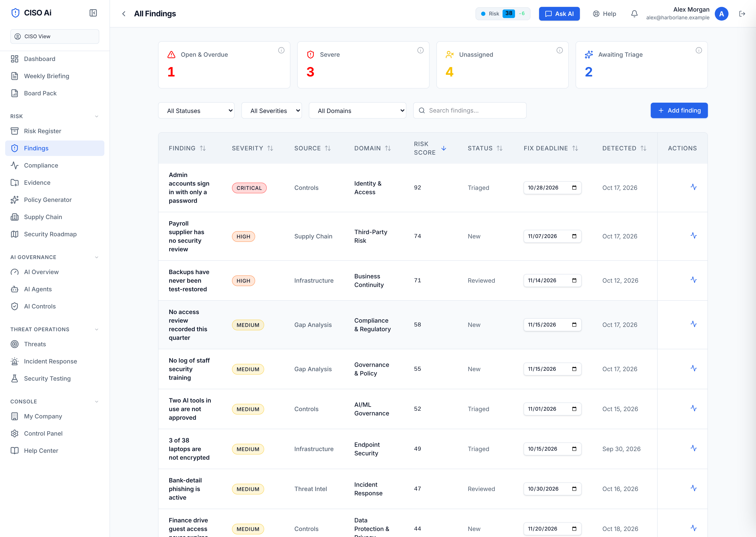Open the All Domains filter dropdown
The height and width of the screenshot is (537, 756).
pyautogui.click(x=357, y=110)
